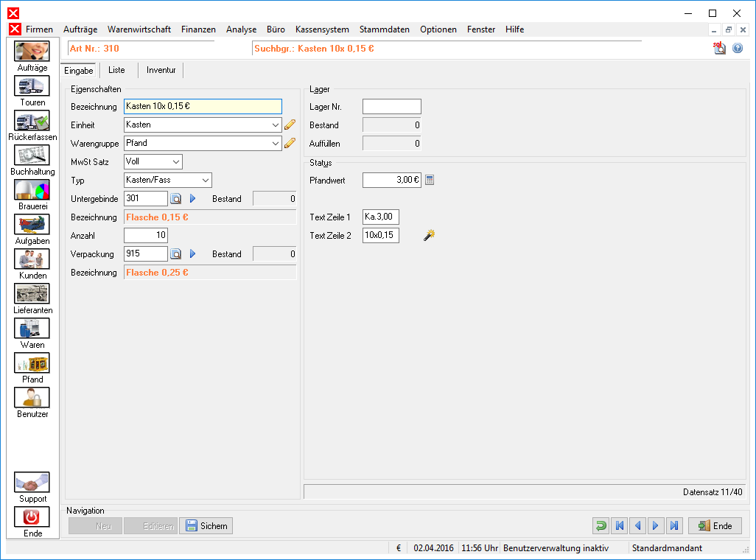Go to first record
Viewport: 756px width, 560px height.
(x=620, y=526)
